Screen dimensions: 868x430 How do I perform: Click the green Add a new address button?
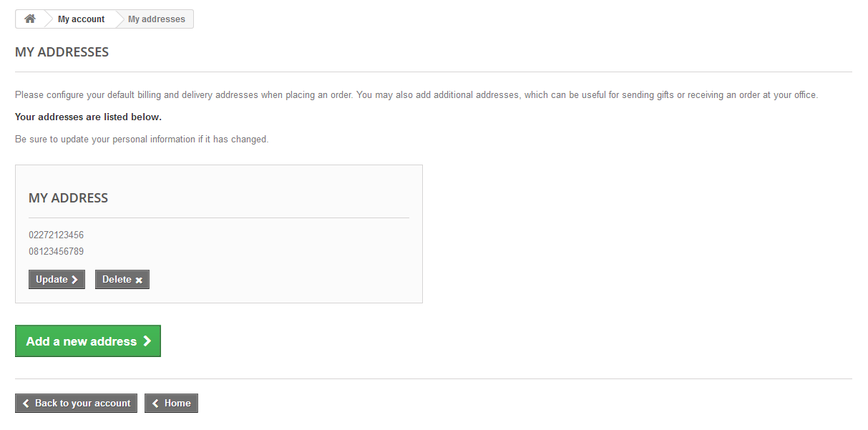[x=87, y=341]
